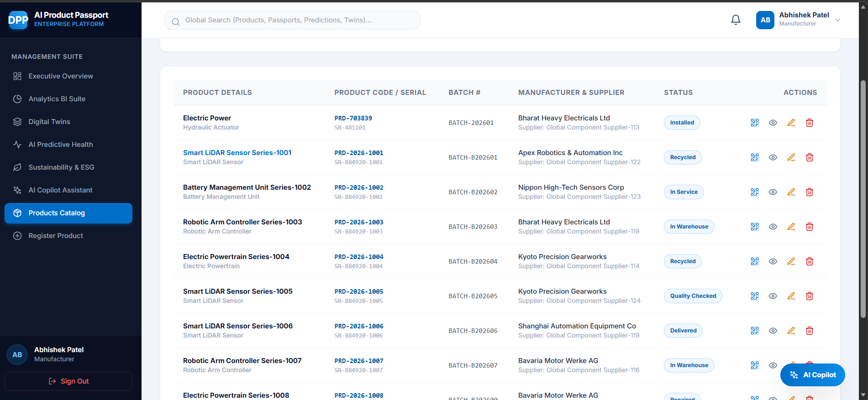Open QR code for Battery Management Unit Series-1002
Screen dimensions: 868x400
[x=755, y=192]
